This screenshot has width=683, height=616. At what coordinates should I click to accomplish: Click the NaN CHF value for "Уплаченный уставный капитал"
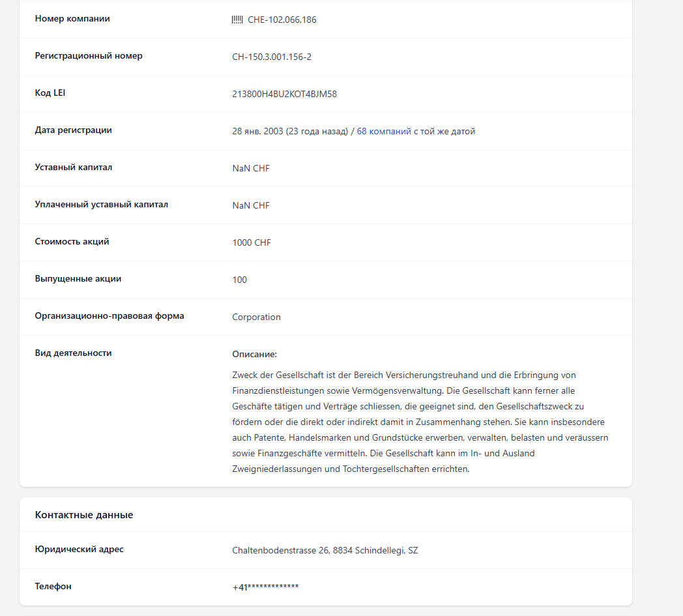tap(251, 205)
